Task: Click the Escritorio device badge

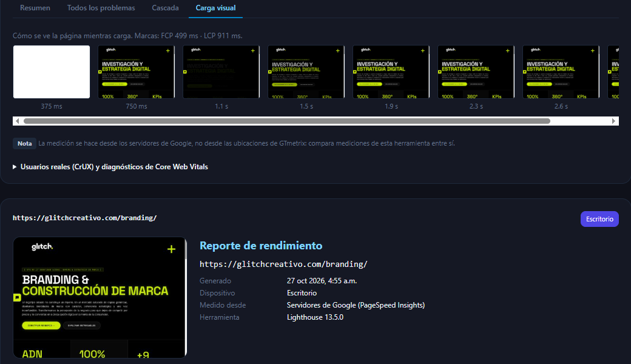Action: [x=599, y=219]
